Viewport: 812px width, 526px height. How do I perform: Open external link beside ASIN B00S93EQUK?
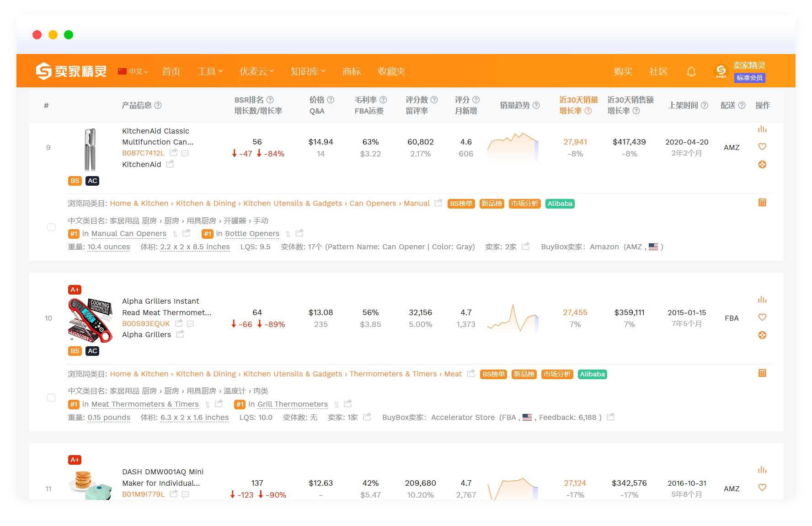click(x=179, y=323)
